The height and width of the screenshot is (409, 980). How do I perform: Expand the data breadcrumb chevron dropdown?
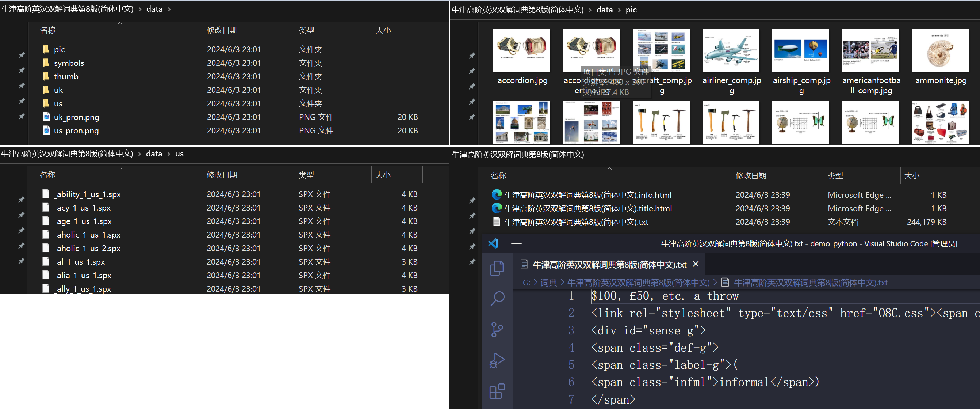click(169, 9)
